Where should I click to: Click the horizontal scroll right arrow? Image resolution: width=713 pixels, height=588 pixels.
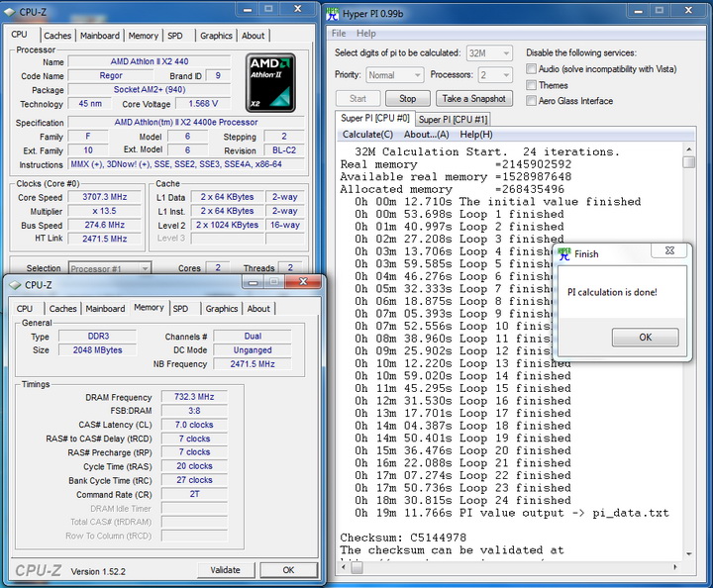click(674, 567)
